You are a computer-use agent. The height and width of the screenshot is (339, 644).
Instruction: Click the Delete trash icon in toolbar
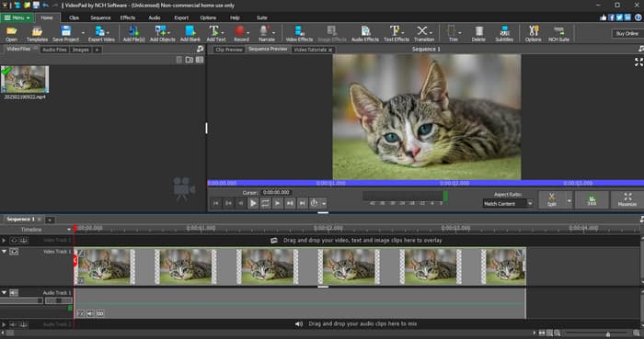478,33
